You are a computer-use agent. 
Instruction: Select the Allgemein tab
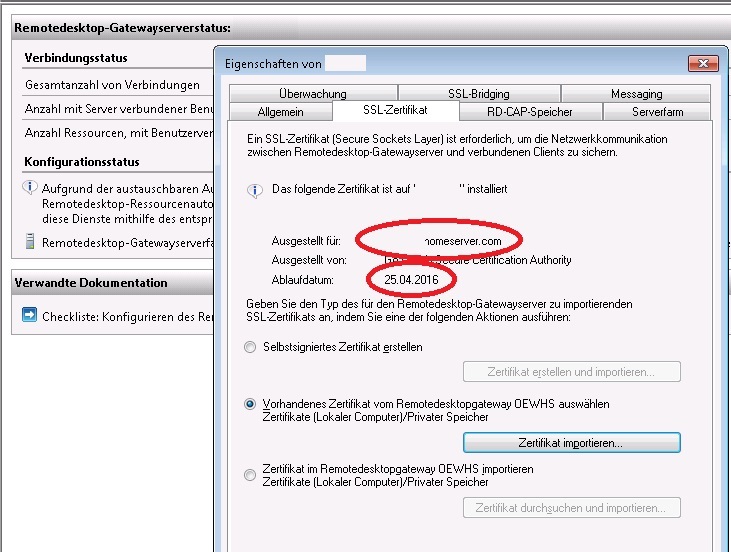pyautogui.click(x=281, y=112)
